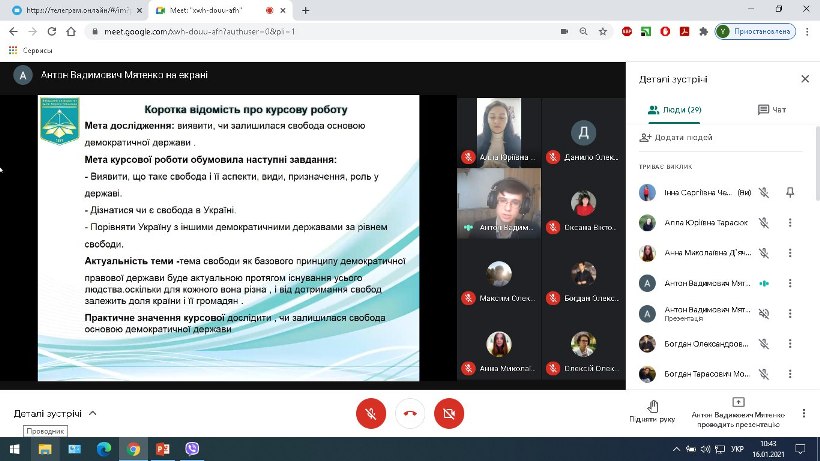Click Add people link

coord(676,137)
